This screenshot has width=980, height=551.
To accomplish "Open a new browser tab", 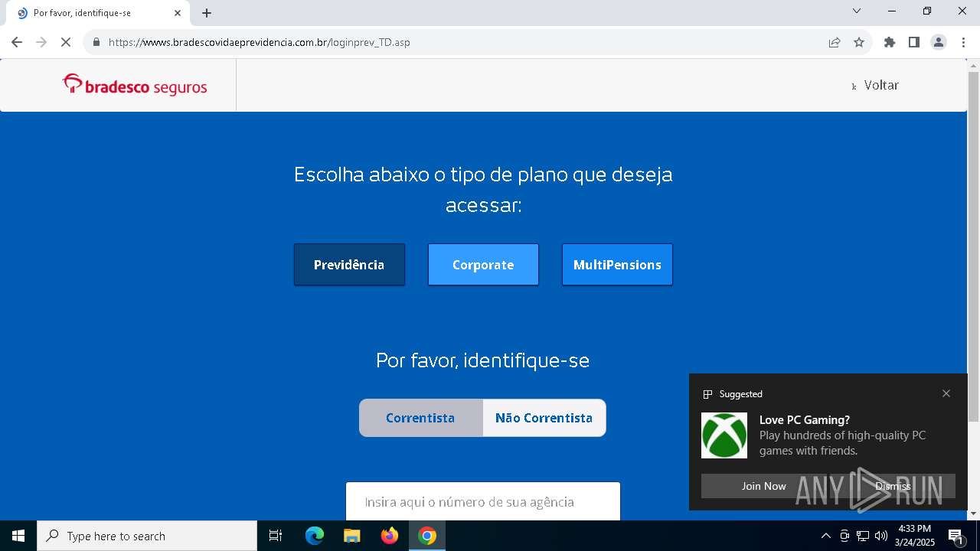I will click(x=207, y=13).
